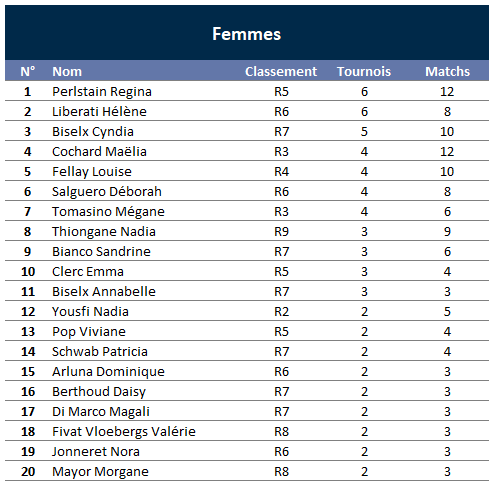496x487 pixels.
Task: Select the name Mayor Morgane
Action: (100, 472)
